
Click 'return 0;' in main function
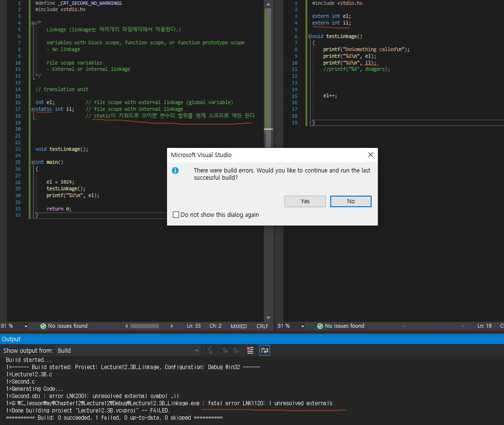[x=59, y=209]
